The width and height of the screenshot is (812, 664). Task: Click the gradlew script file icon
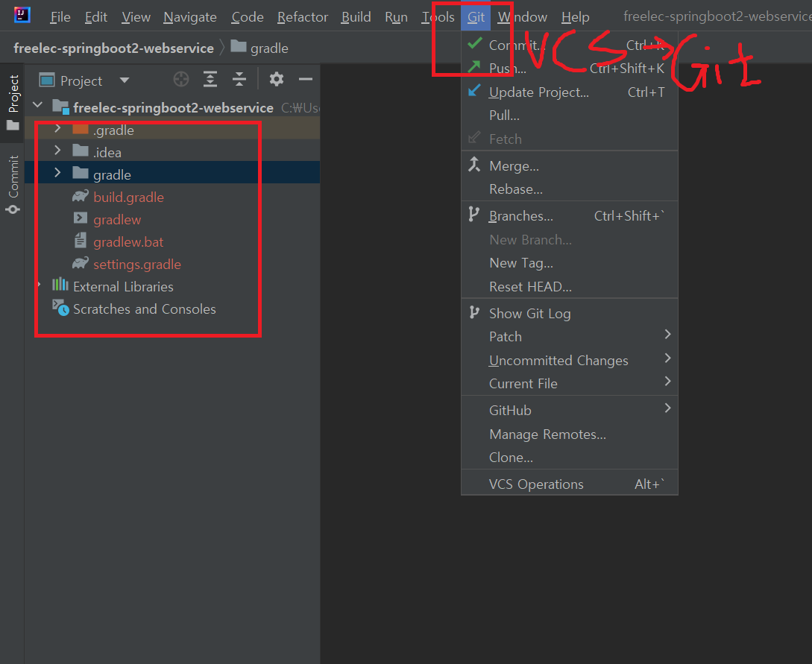[81, 218]
